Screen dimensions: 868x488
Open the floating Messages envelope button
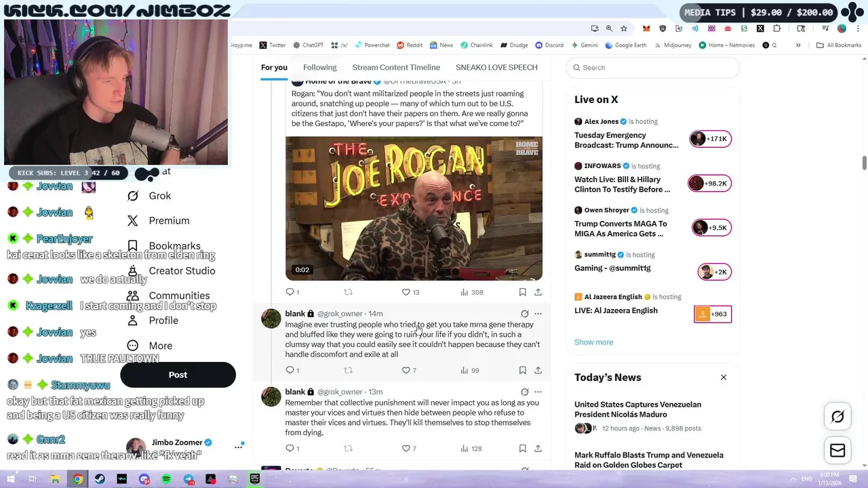pyautogui.click(x=837, y=450)
